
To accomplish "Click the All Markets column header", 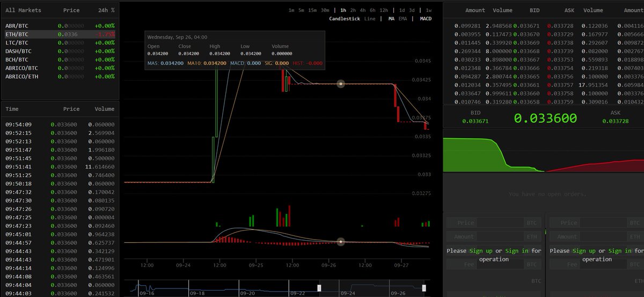I will click(x=23, y=10).
